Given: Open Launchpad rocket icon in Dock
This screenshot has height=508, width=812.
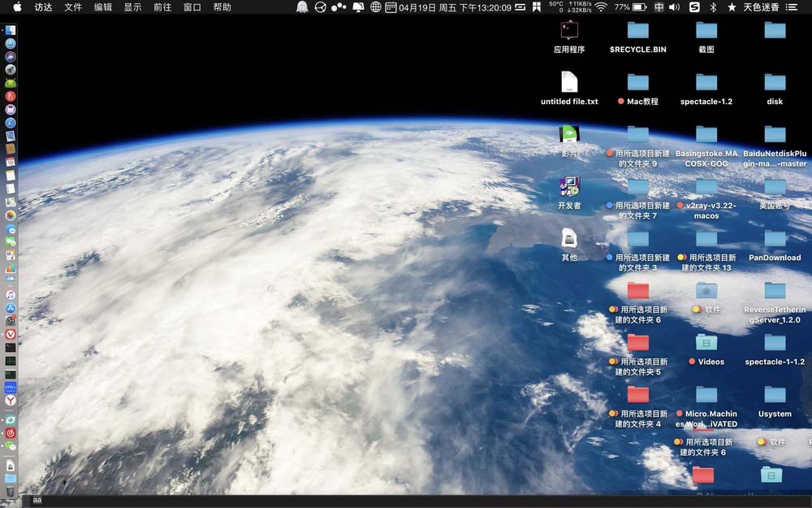Looking at the screenshot, I should click(x=11, y=70).
